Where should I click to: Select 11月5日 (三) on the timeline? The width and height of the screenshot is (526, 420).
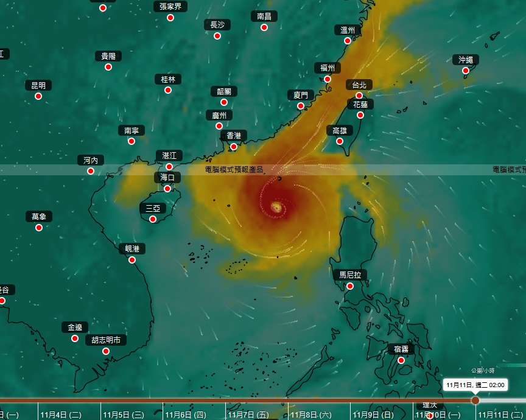pyautogui.click(x=123, y=415)
